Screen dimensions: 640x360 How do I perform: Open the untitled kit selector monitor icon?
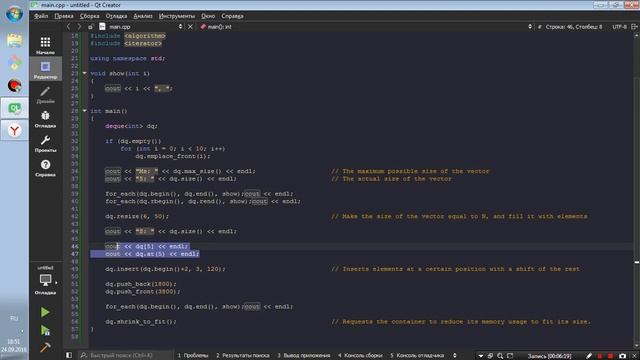click(45, 280)
